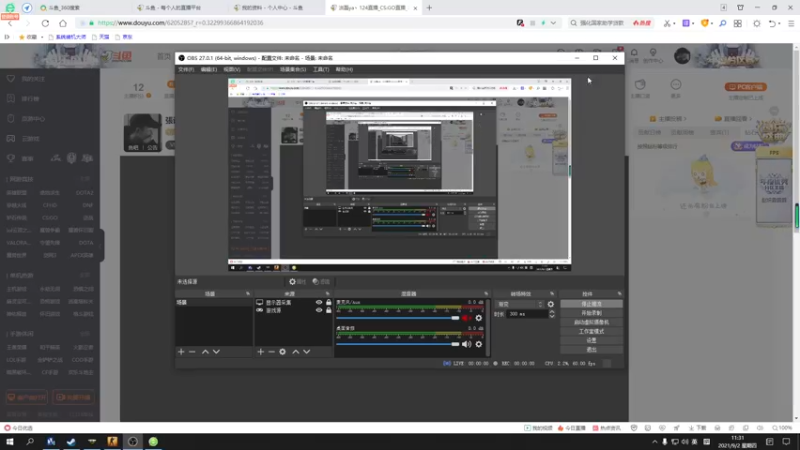Switch to the second Douyu browser tab

click(x=179, y=8)
